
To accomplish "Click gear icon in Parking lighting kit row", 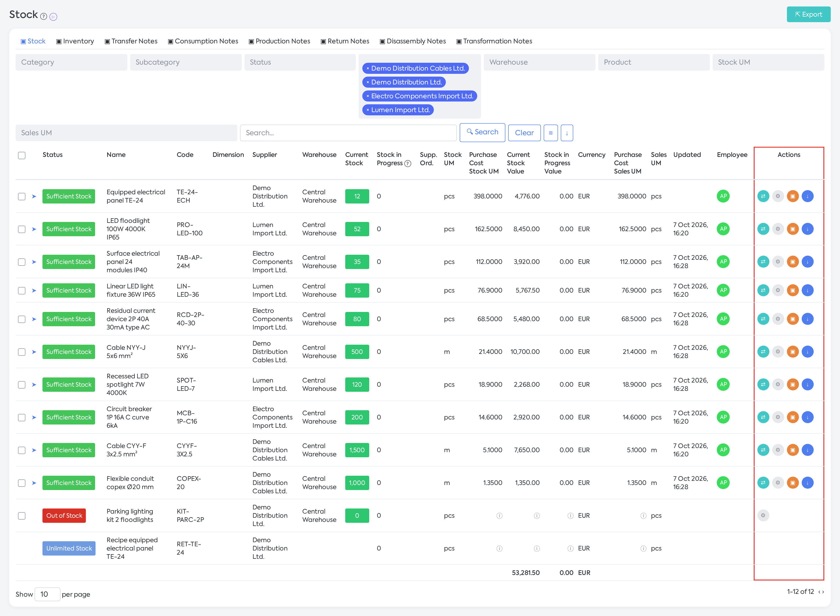I will pos(763,516).
